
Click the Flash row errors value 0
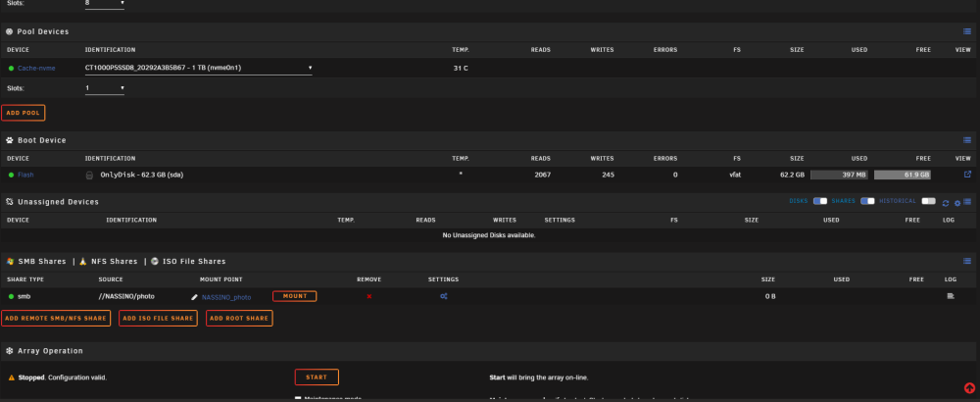click(x=675, y=176)
